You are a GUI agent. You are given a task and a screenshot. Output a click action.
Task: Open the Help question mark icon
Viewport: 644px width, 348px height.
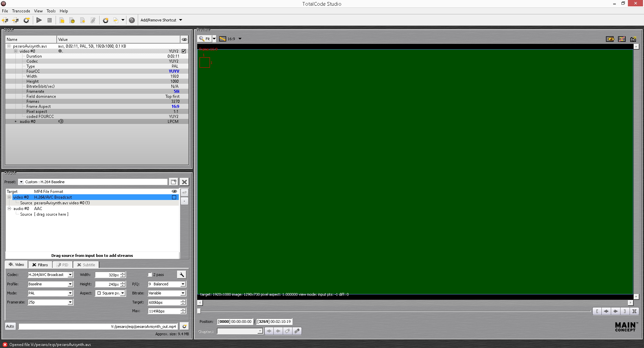[x=132, y=20]
